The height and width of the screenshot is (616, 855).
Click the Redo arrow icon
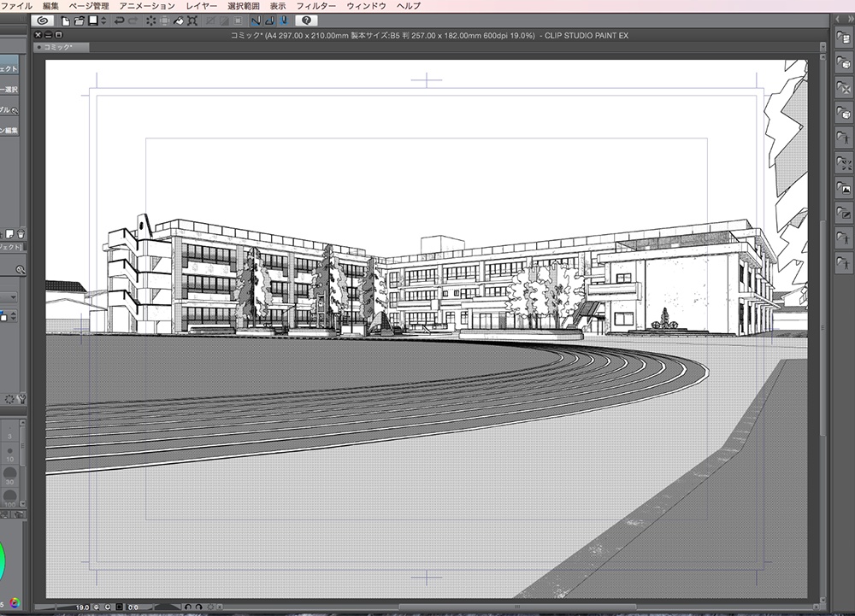pyautogui.click(x=133, y=21)
